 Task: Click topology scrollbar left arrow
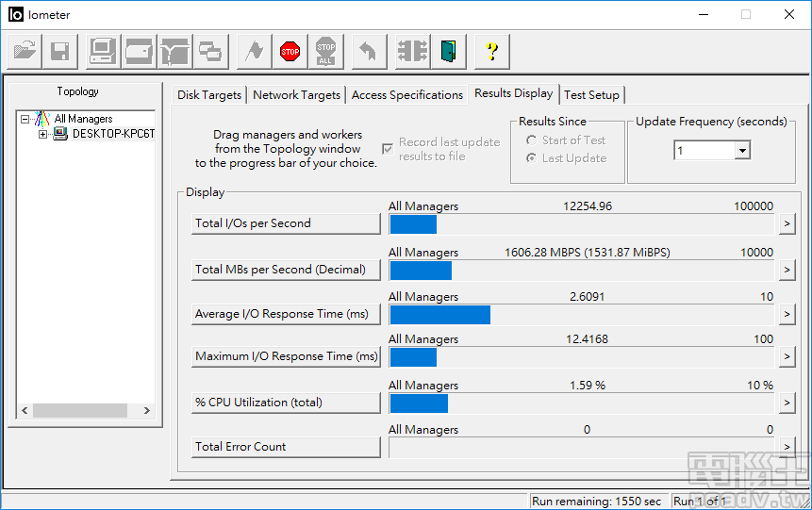[x=25, y=411]
